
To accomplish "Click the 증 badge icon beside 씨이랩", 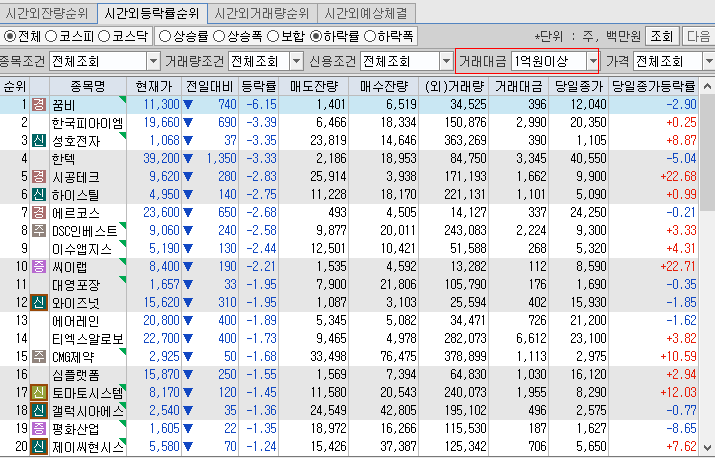I will (x=39, y=266).
